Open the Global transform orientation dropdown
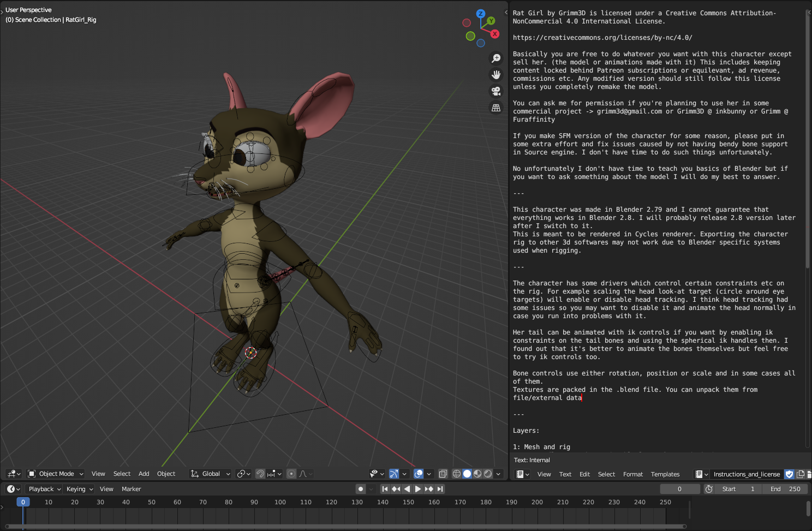 (211, 474)
